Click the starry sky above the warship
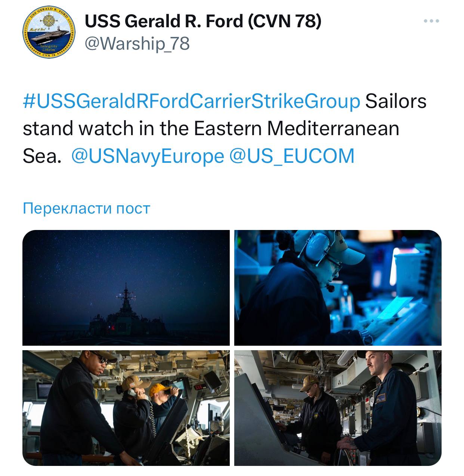 [x=126, y=258]
